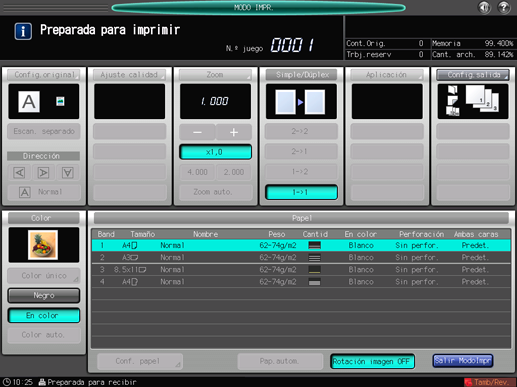Open Conf. papel settings
Image resolution: width=517 pixels, height=387 pixels.
[140, 361]
